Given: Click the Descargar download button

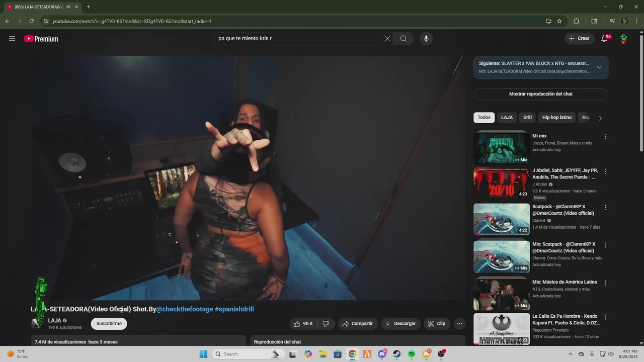Looking at the screenshot, I should click(400, 324).
